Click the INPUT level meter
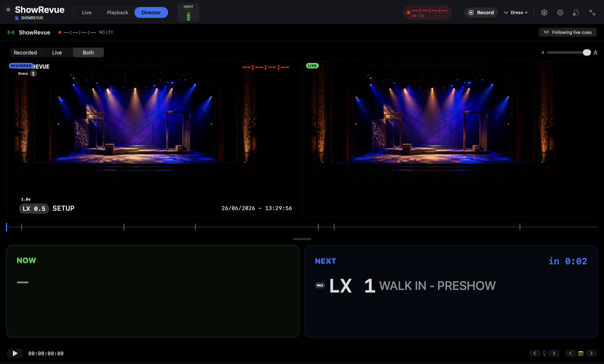 point(188,13)
